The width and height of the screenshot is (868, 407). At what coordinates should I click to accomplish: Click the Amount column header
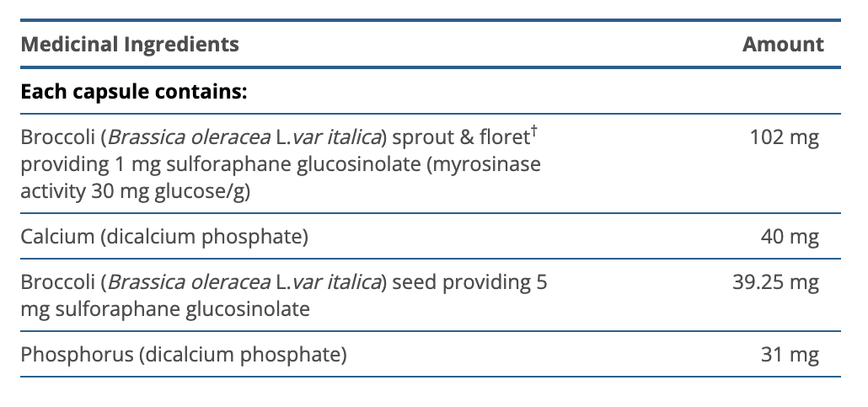[783, 45]
